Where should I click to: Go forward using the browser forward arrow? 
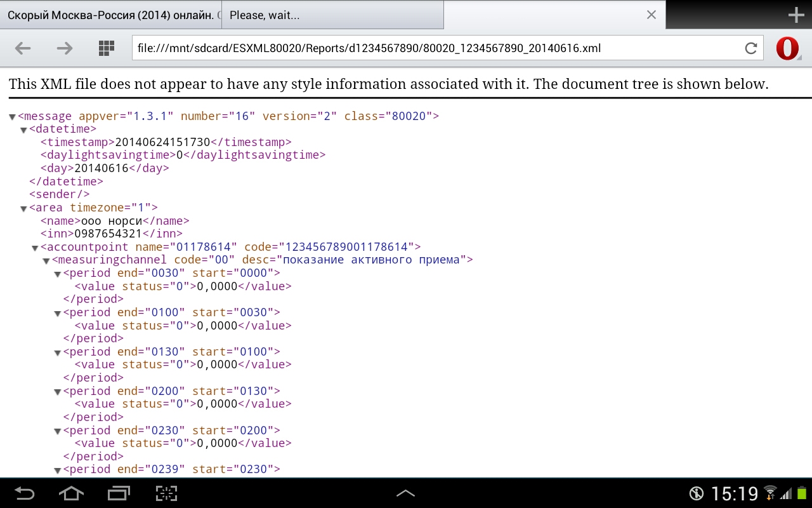[x=64, y=48]
